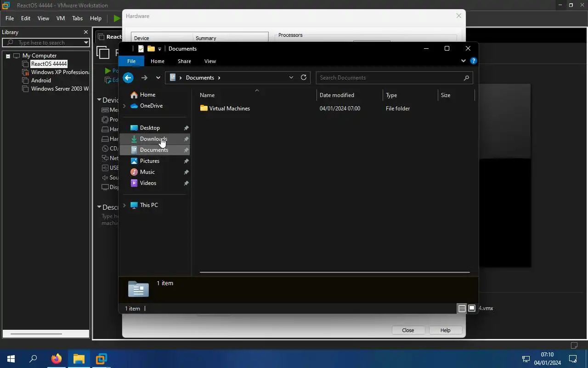Open the File tab in Explorer
This screenshot has height=368, width=588.
pyautogui.click(x=131, y=61)
